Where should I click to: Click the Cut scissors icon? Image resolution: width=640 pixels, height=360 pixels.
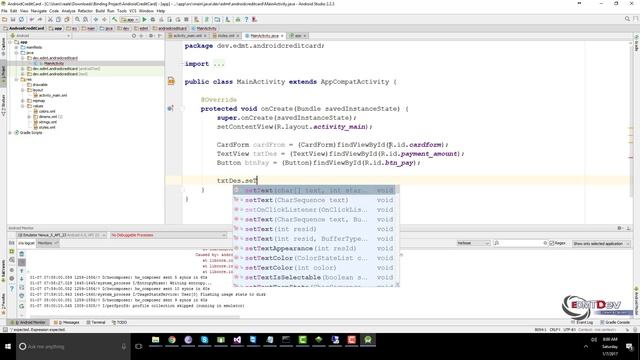click(x=50, y=19)
